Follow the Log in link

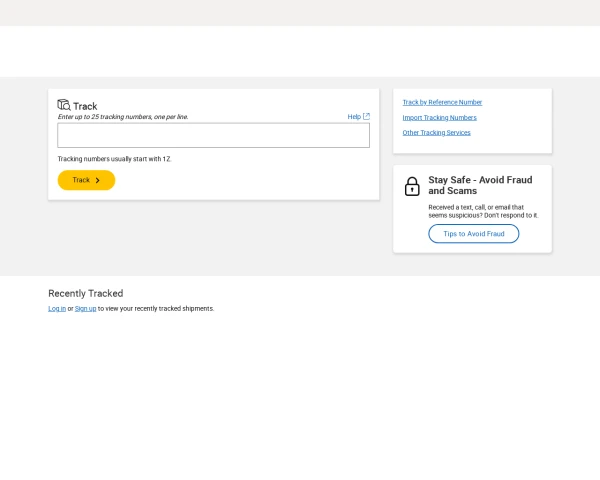pos(57,309)
